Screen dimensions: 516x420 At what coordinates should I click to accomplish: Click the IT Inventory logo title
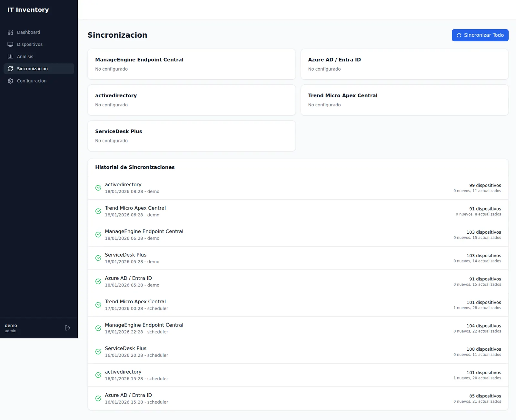tap(28, 10)
